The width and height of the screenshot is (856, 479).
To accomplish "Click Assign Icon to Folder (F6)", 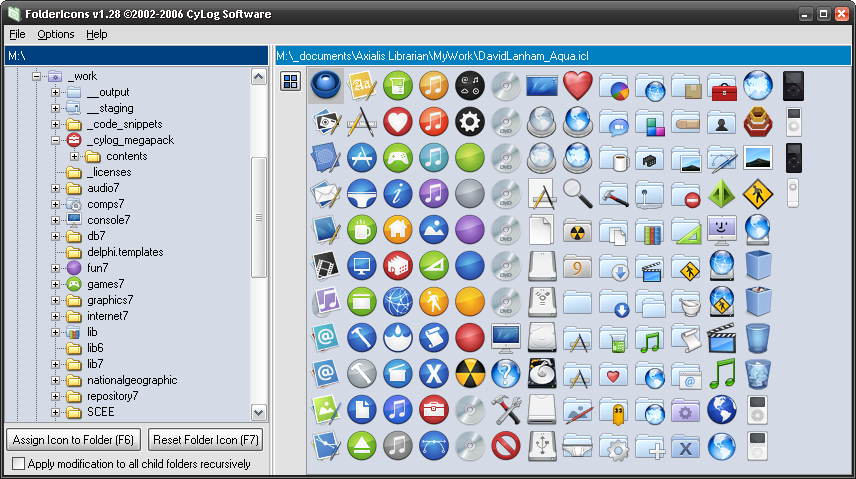I will pyautogui.click(x=73, y=440).
